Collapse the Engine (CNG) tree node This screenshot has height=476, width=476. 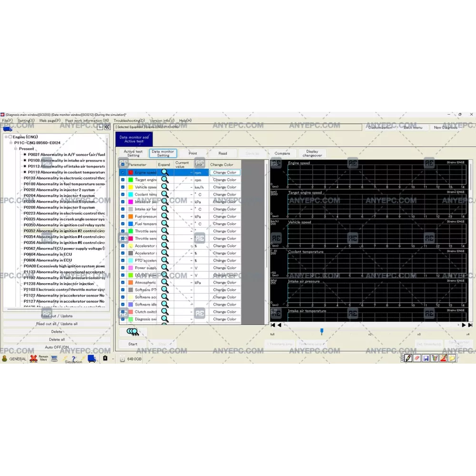pos(6,137)
